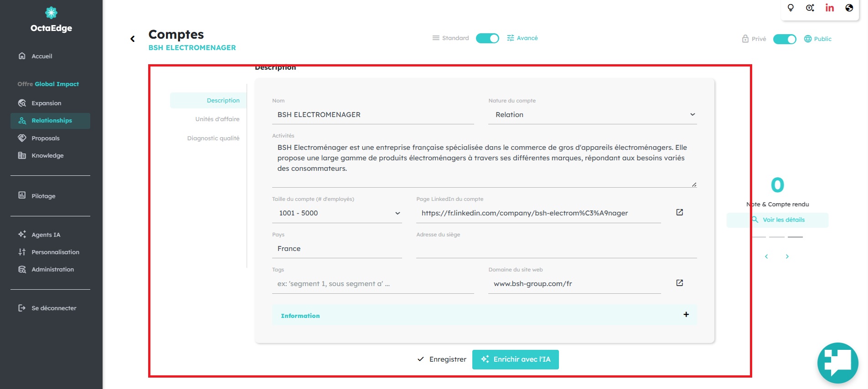Open Taille du compte dropdown
Viewport: 868px width, 389px height.
337,213
